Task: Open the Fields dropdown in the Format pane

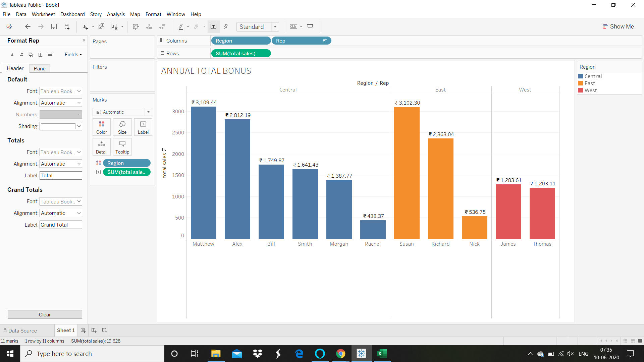Action: 73,55
